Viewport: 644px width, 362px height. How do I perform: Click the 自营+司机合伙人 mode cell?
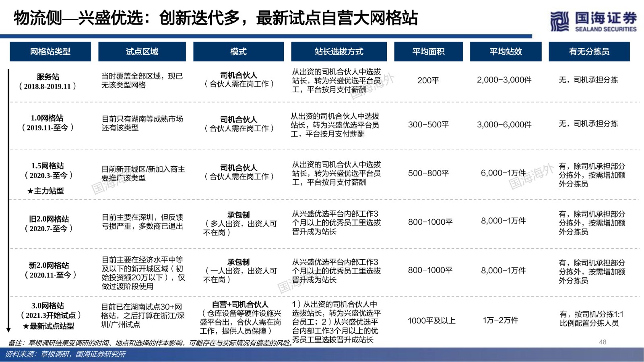pyautogui.click(x=240, y=318)
